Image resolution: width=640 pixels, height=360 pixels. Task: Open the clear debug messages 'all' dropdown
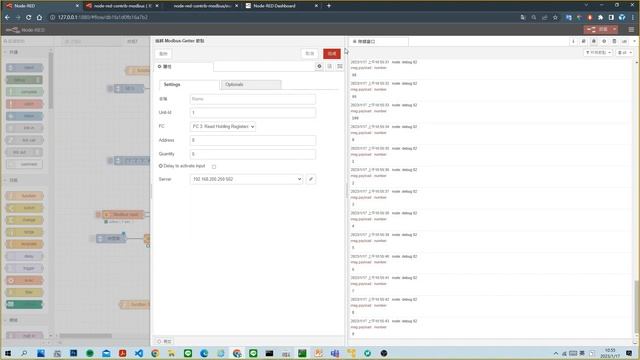click(624, 53)
